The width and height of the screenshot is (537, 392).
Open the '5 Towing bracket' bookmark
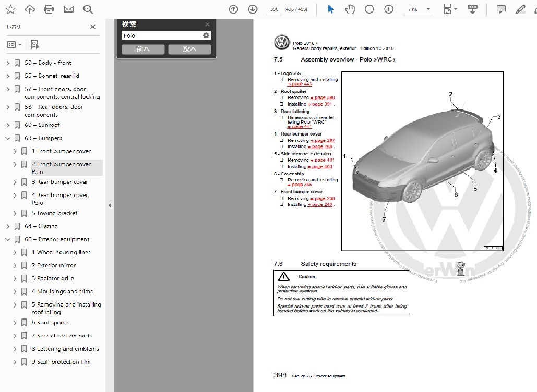pyautogui.click(x=54, y=213)
